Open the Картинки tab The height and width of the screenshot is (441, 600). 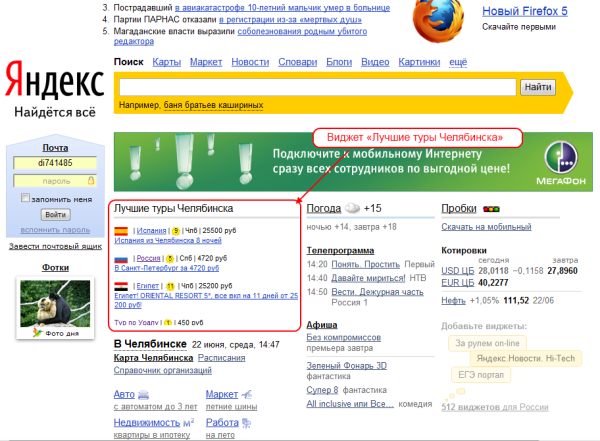point(419,62)
